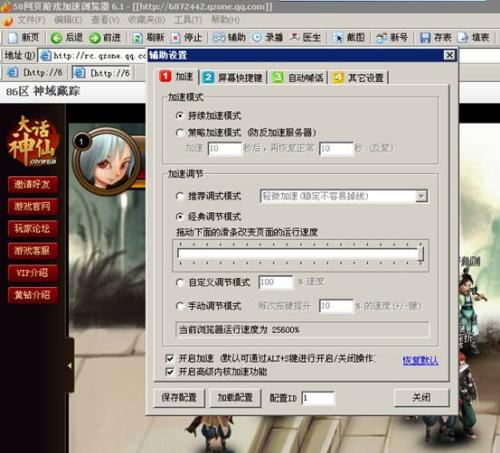Toggle 开启高级内核加速功能 checkbox
500x453 pixels.
tap(169, 371)
